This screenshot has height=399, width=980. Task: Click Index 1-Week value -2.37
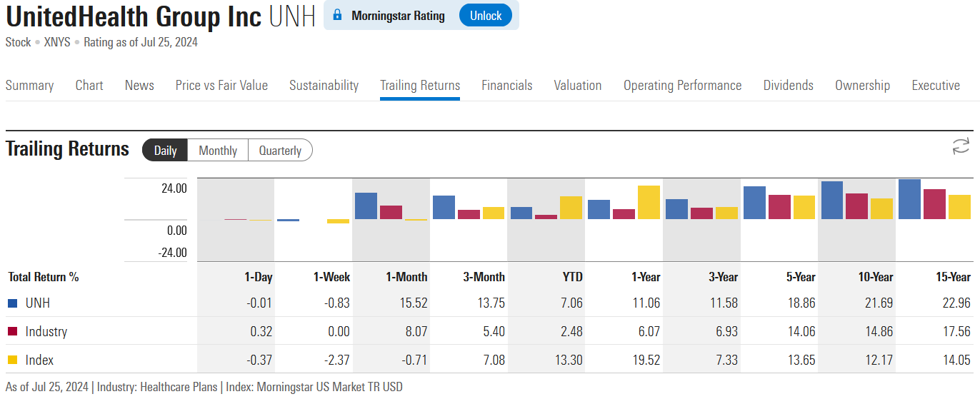point(336,360)
